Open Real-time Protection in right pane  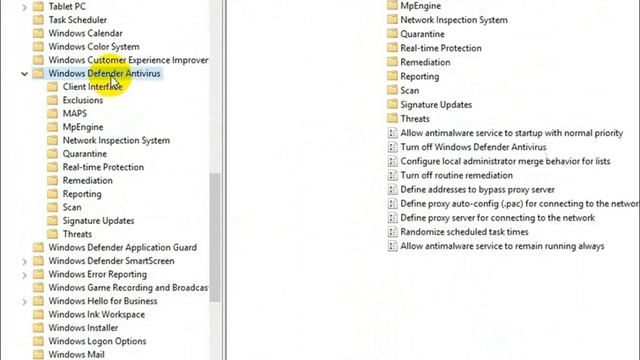click(441, 48)
